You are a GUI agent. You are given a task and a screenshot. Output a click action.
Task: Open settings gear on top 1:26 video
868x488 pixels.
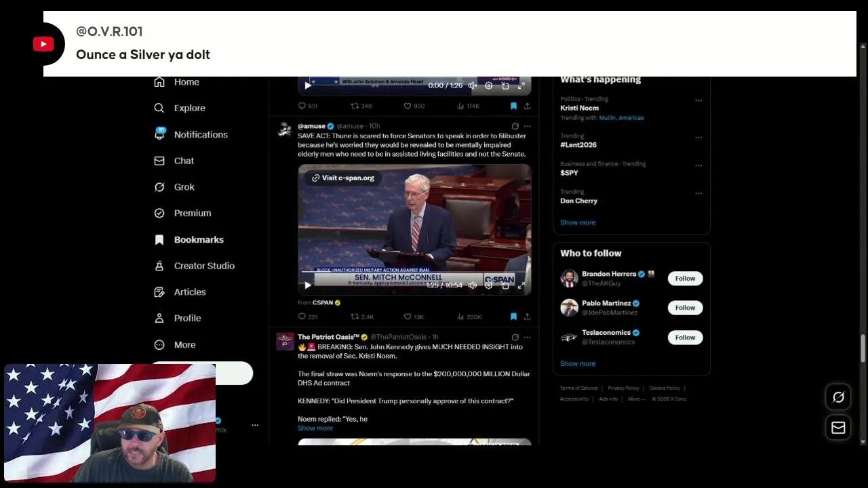point(488,85)
